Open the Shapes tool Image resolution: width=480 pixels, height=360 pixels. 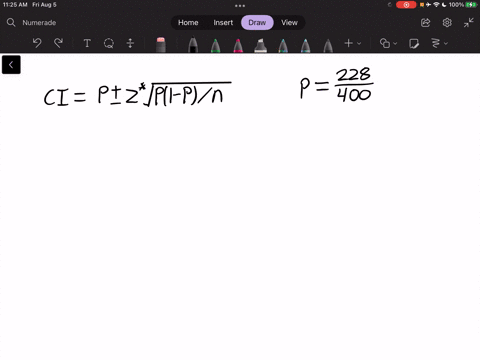[385, 43]
